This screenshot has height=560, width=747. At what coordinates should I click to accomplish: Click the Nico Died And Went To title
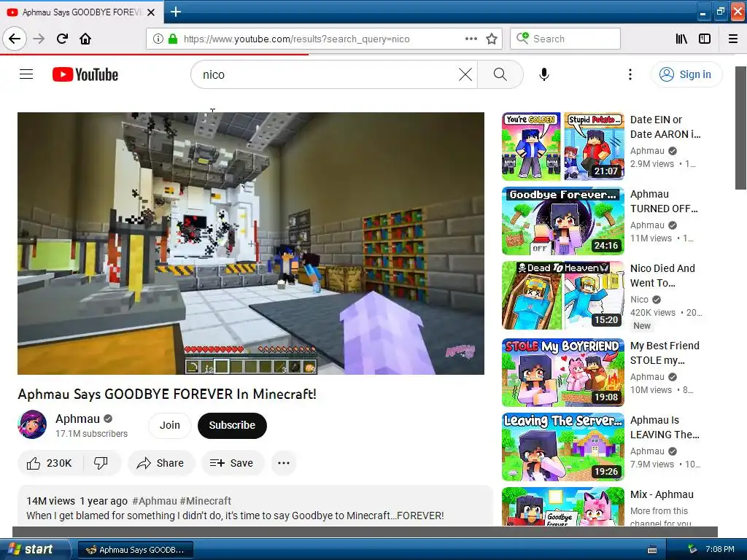coord(662,275)
